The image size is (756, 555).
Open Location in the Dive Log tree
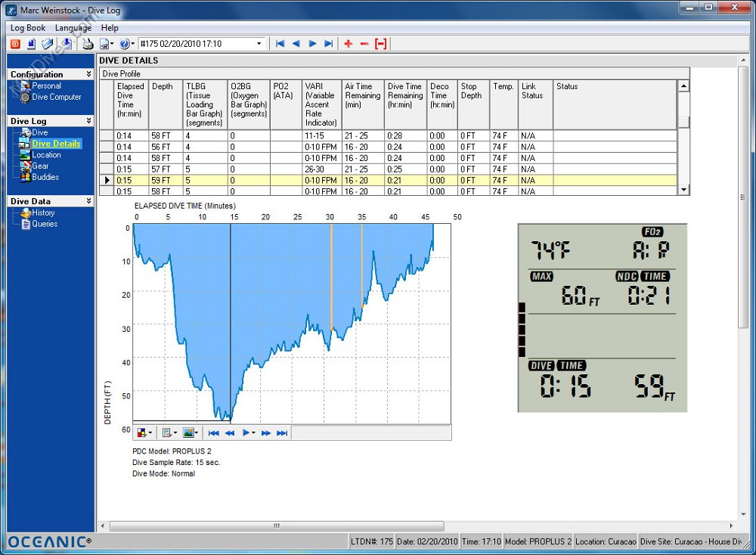pos(46,155)
